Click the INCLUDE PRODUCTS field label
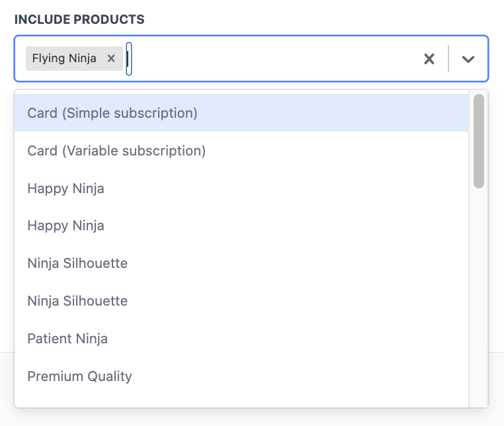 tap(79, 19)
